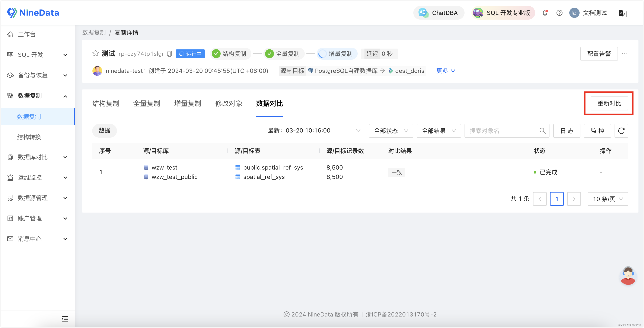644x328 pixels.
Task: Click the ellipsis more-actions icon
Action: [x=625, y=53]
